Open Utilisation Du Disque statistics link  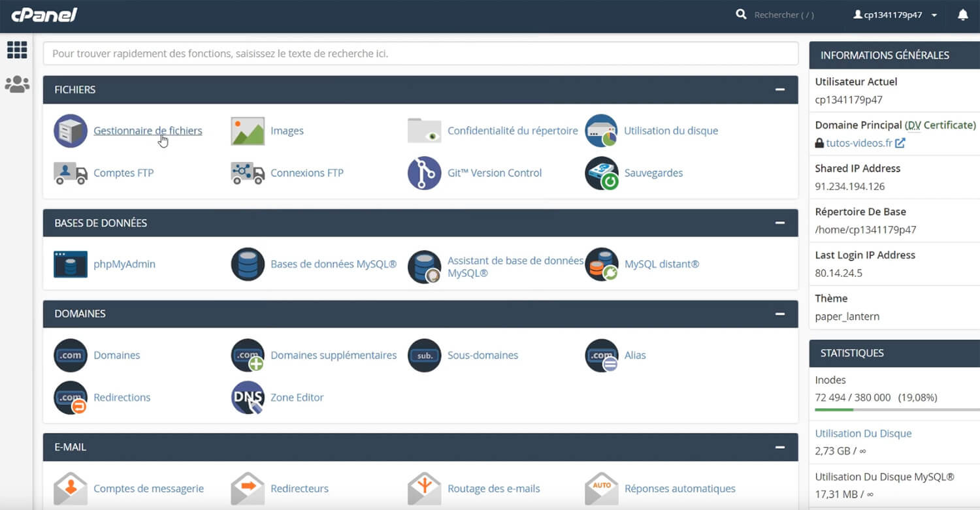point(863,434)
